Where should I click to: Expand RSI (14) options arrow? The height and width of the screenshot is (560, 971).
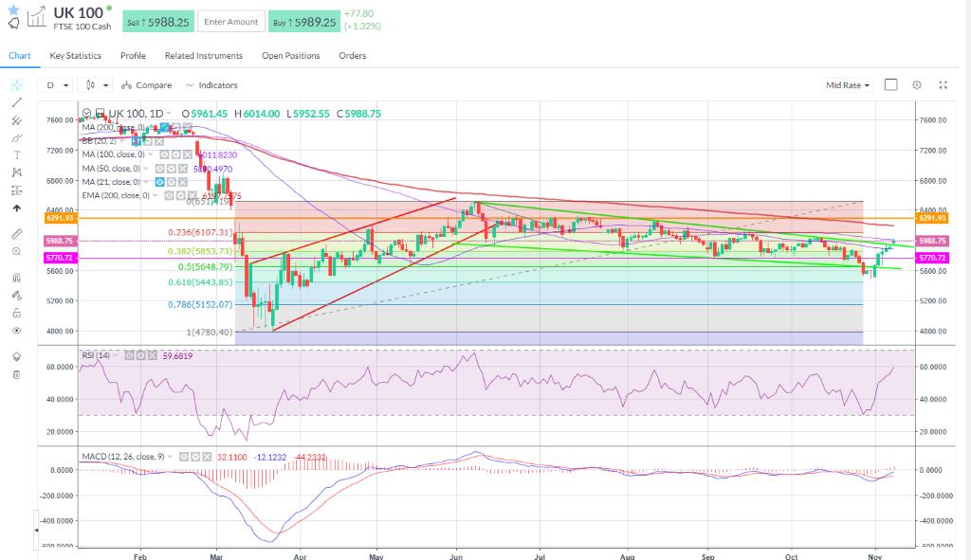click(116, 355)
